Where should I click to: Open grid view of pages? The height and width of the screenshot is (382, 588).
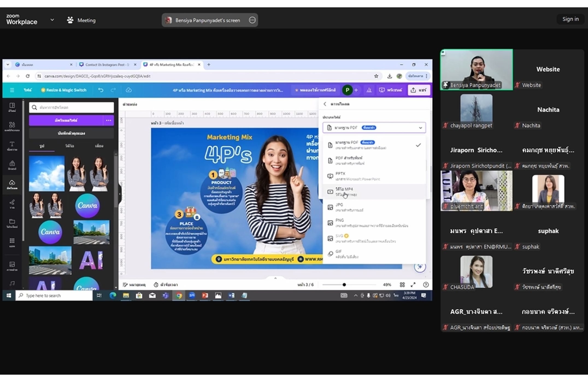[x=402, y=285]
